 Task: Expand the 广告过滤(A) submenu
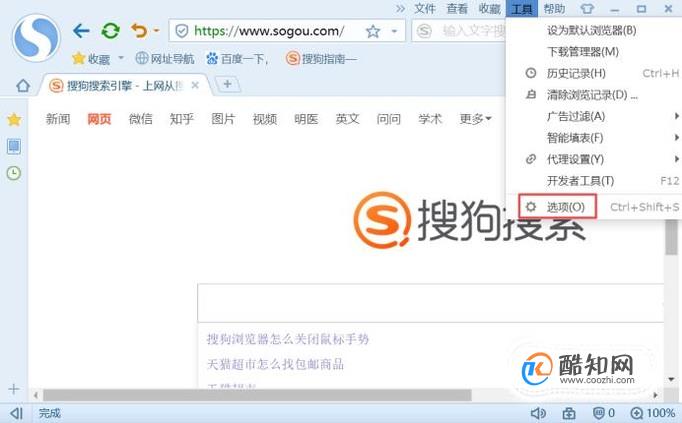(x=594, y=116)
